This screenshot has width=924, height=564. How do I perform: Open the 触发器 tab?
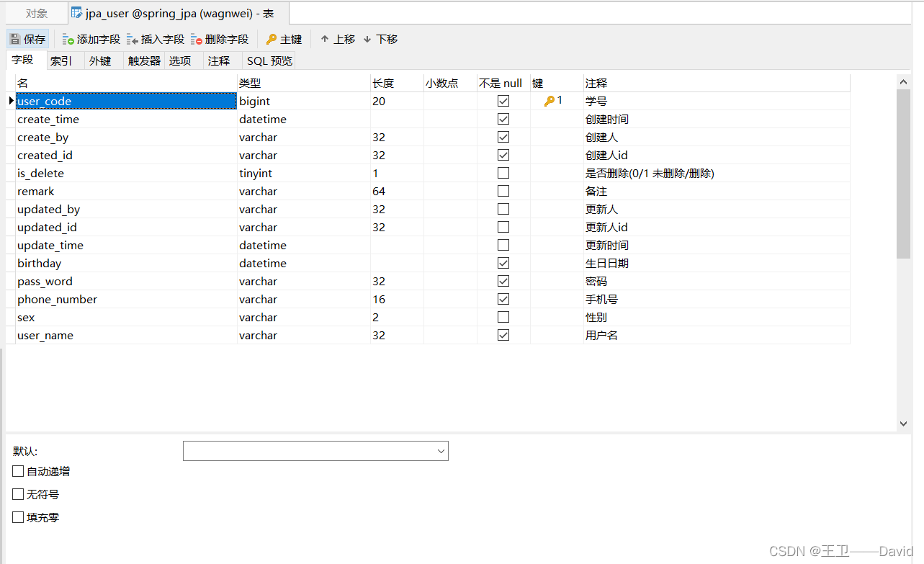(144, 61)
